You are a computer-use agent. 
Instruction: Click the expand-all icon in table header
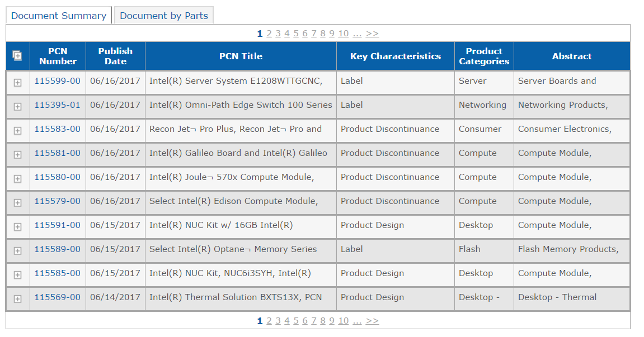(x=17, y=56)
